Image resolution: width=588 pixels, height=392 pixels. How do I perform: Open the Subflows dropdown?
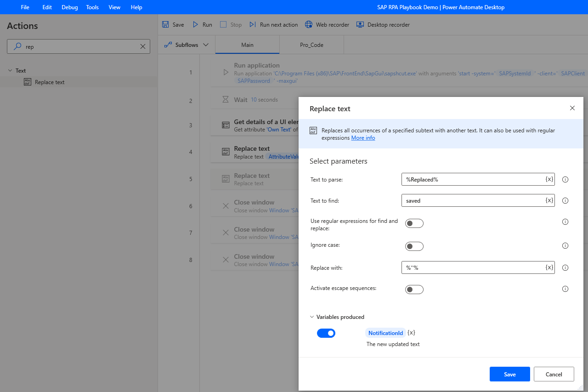(205, 45)
